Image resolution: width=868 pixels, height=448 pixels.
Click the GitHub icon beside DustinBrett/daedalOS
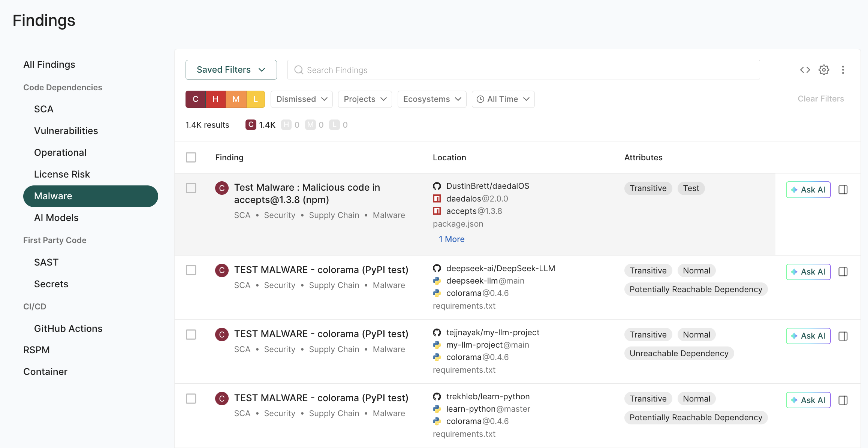[x=437, y=185]
